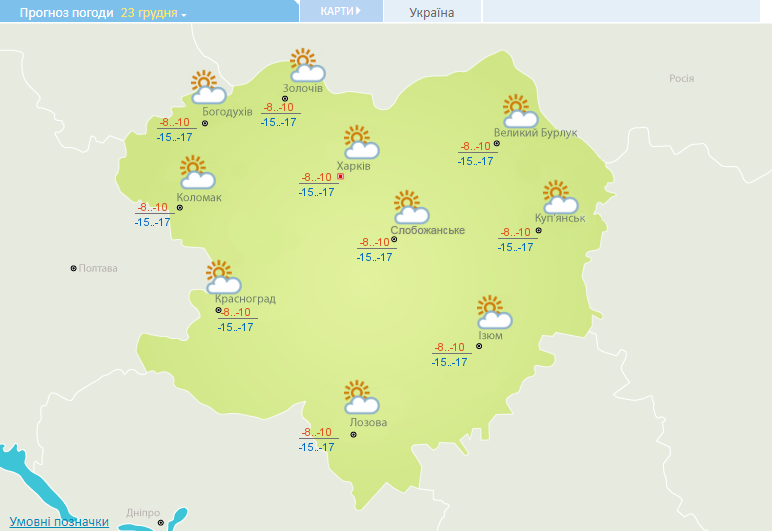
Task: Click the weather icon above Лозова
Action: pos(360,397)
